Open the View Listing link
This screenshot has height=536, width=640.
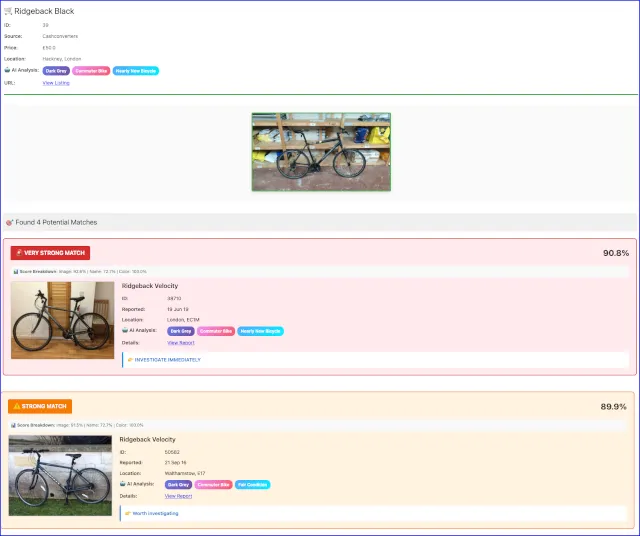[x=56, y=83]
